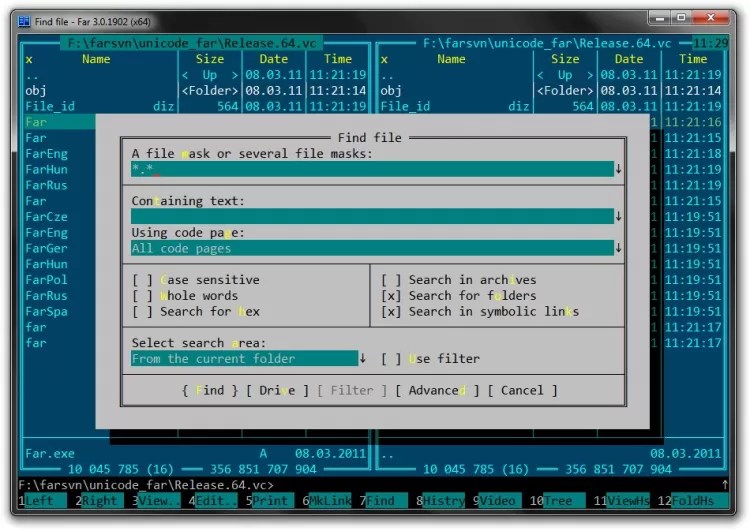The height and width of the screenshot is (531, 750).
Task: Maximize the Far window
Action: click(x=682, y=18)
